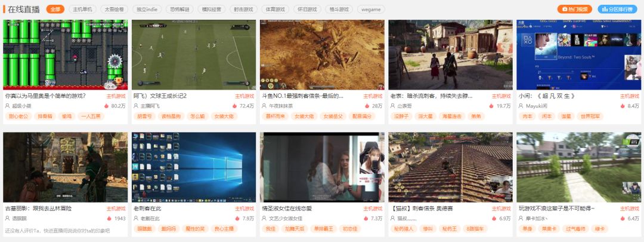Viewport: 644px width, 242px height.
Task: Open the Mario pipes level stream thumbnail
Action: (x=66, y=54)
